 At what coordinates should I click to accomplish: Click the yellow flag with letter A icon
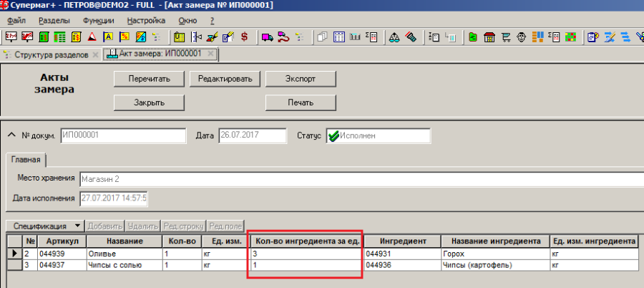coord(109,37)
